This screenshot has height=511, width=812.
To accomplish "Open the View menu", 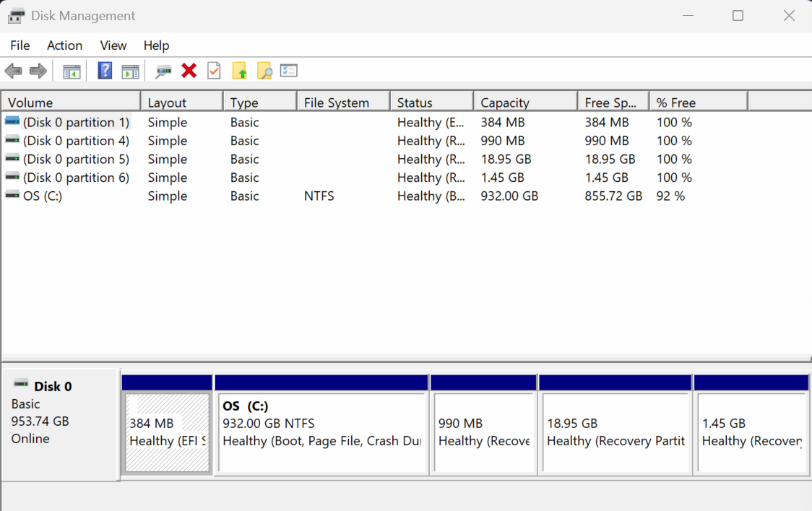I will coord(113,45).
